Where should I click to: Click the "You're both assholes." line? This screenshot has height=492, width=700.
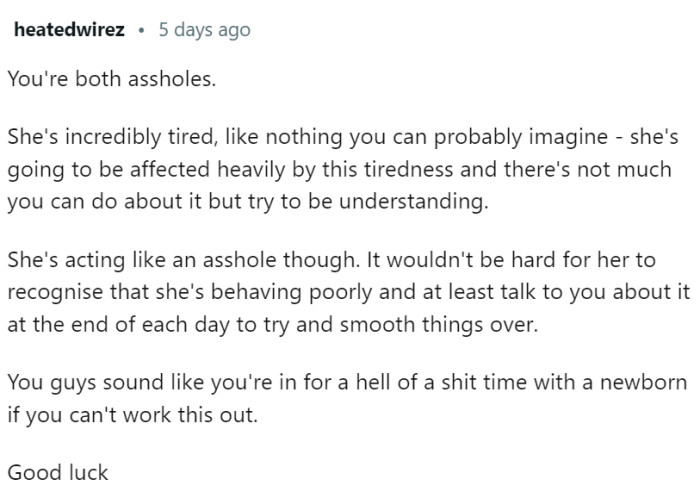click(111, 79)
